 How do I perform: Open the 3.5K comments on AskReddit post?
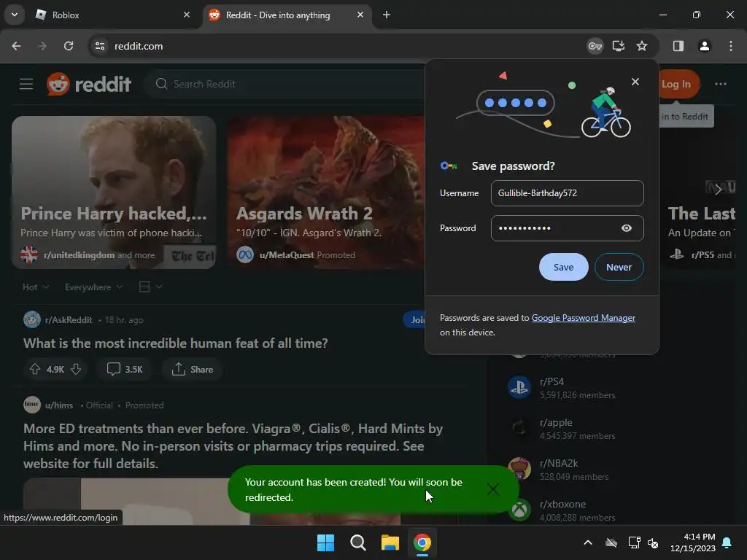click(x=125, y=370)
